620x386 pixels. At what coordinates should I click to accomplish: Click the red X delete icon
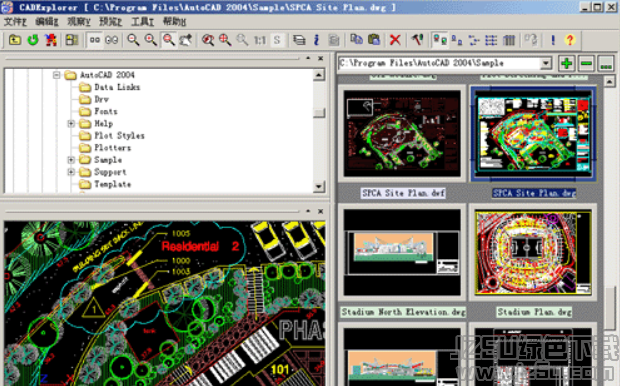tap(395, 40)
